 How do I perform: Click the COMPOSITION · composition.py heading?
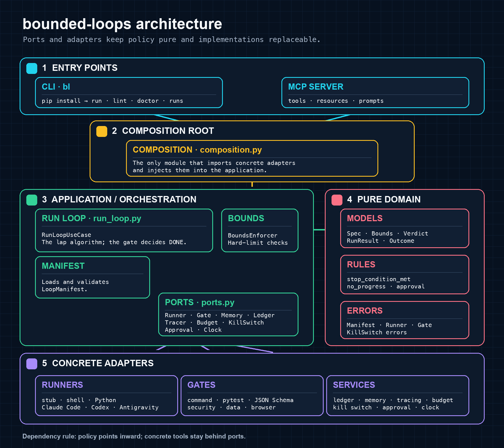(x=197, y=150)
